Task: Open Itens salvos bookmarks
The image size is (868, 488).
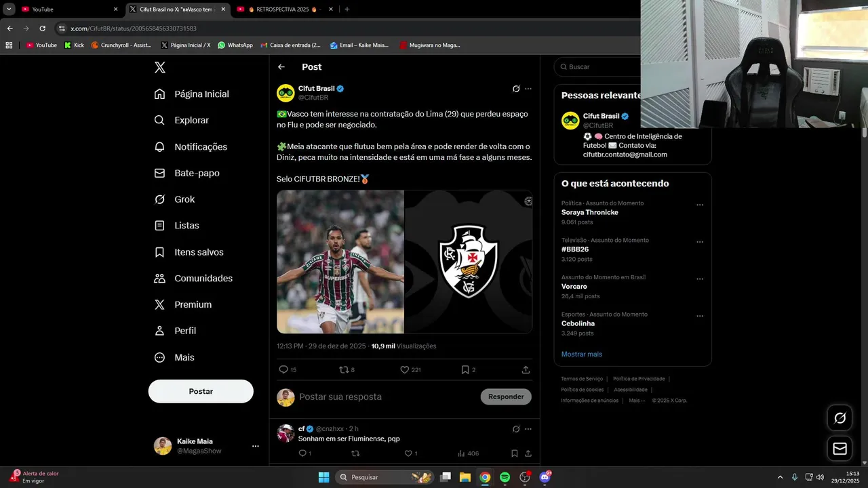Action: click(x=189, y=252)
